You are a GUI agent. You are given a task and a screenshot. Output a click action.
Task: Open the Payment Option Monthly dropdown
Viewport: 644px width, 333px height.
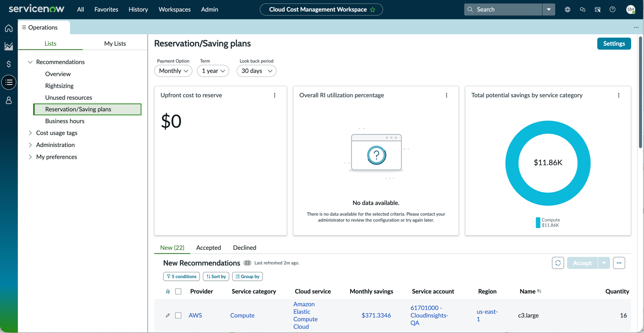(x=173, y=71)
